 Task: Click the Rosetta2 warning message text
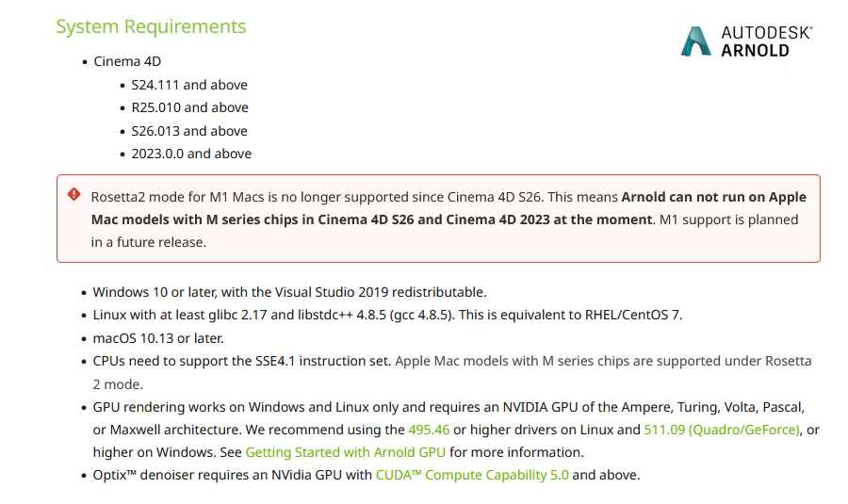(x=448, y=219)
